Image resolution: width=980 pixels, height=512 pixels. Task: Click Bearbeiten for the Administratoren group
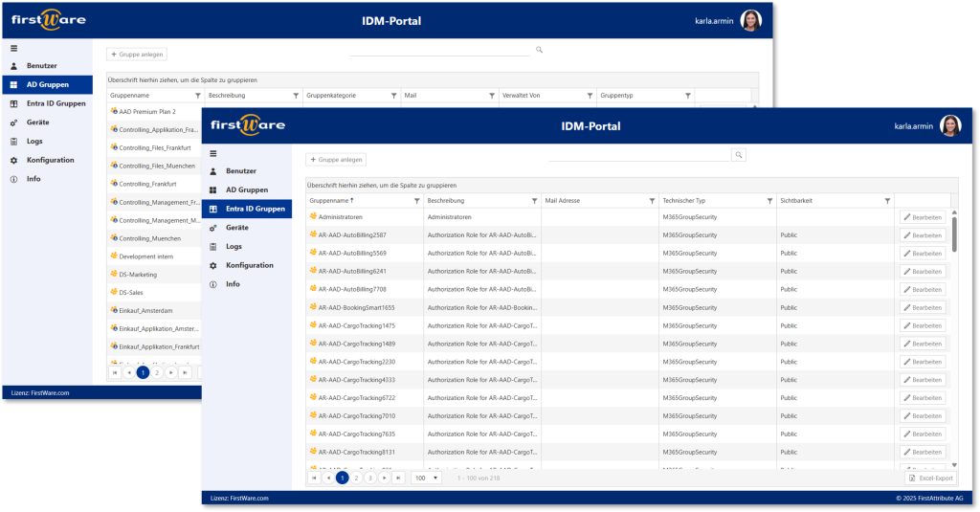[x=923, y=217]
